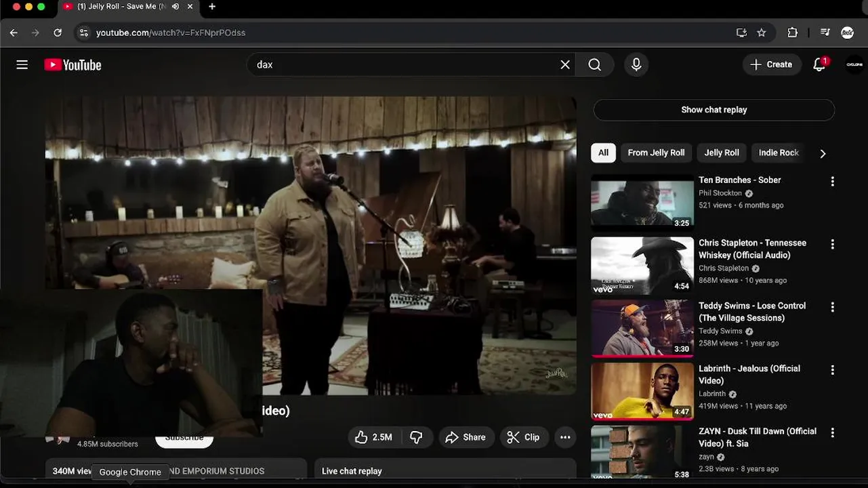Open a new Chrome tab
Viewport: 868px width, 488px height.
coord(212,7)
